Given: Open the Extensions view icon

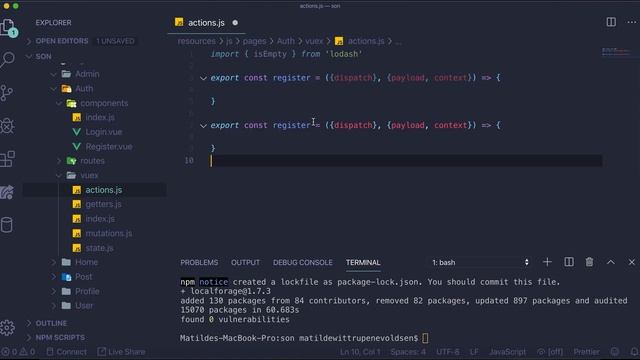Looking at the screenshot, I should coord(7,159).
